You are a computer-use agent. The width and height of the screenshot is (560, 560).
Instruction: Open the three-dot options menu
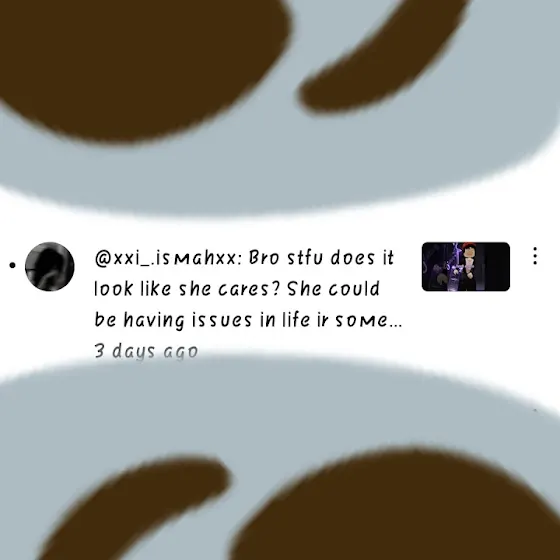pos(535,256)
